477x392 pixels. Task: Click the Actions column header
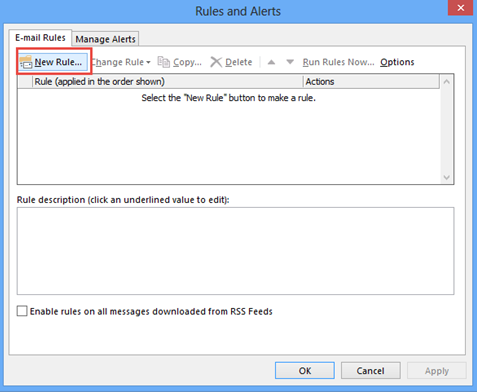pos(371,82)
